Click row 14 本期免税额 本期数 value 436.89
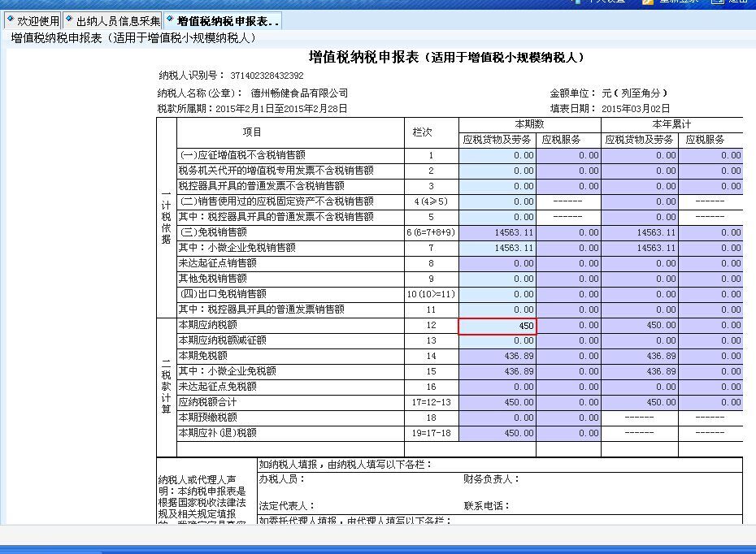The height and width of the screenshot is (554, 756). pyautogui.click(x=497, y=356)
